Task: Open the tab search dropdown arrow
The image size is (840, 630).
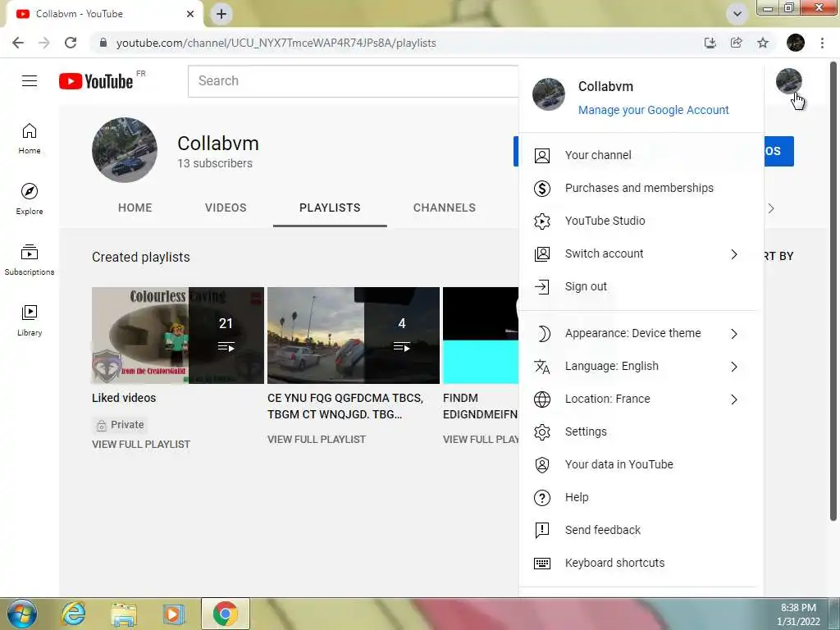Action: click(737, 14)
